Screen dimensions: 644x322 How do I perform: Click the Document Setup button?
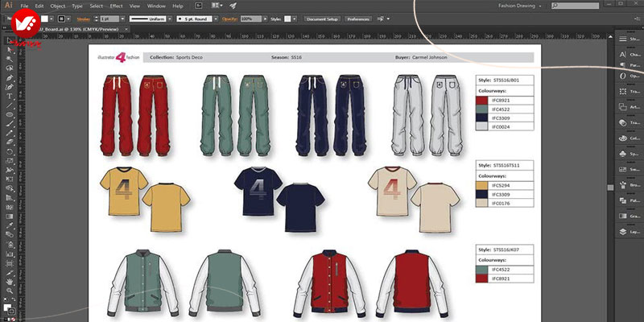(323, 19)
